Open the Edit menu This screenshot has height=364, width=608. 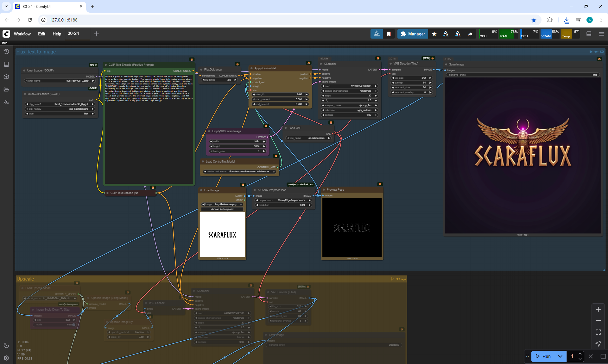coord(41,34)
